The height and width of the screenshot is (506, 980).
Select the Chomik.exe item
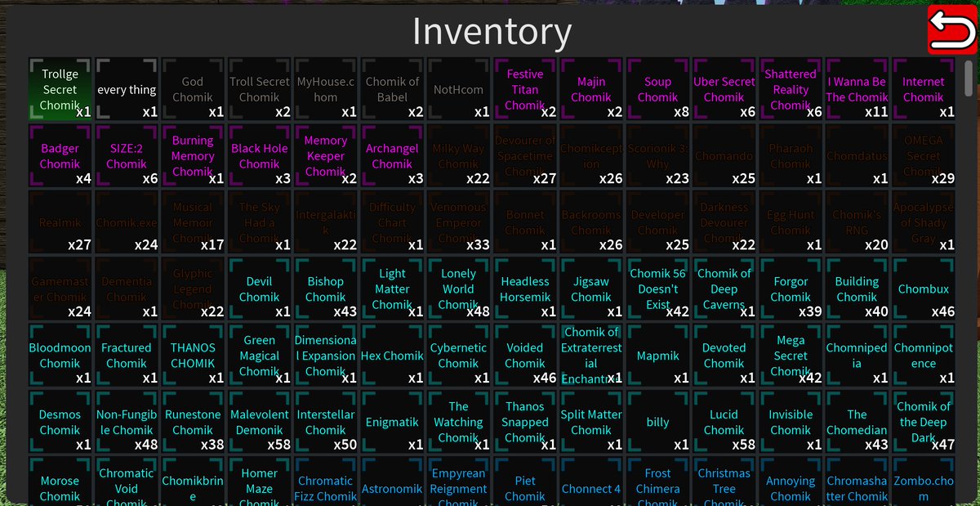pos(127,222)
